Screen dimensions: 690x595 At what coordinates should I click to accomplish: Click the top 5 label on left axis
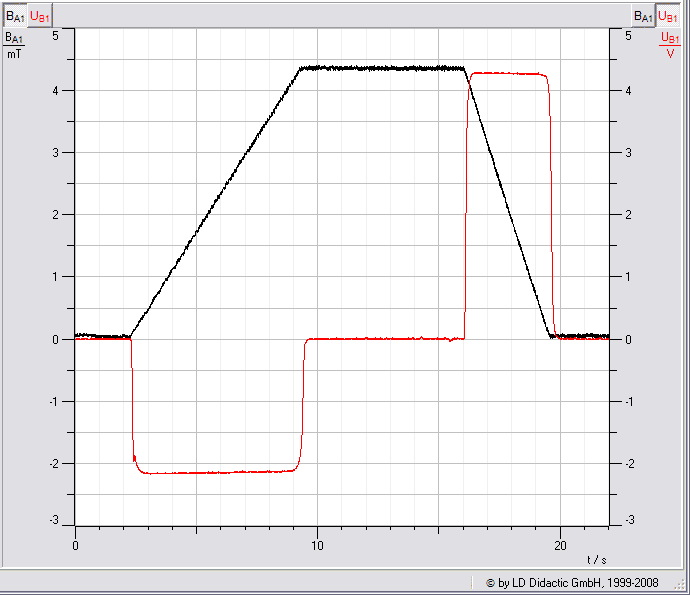56,35
